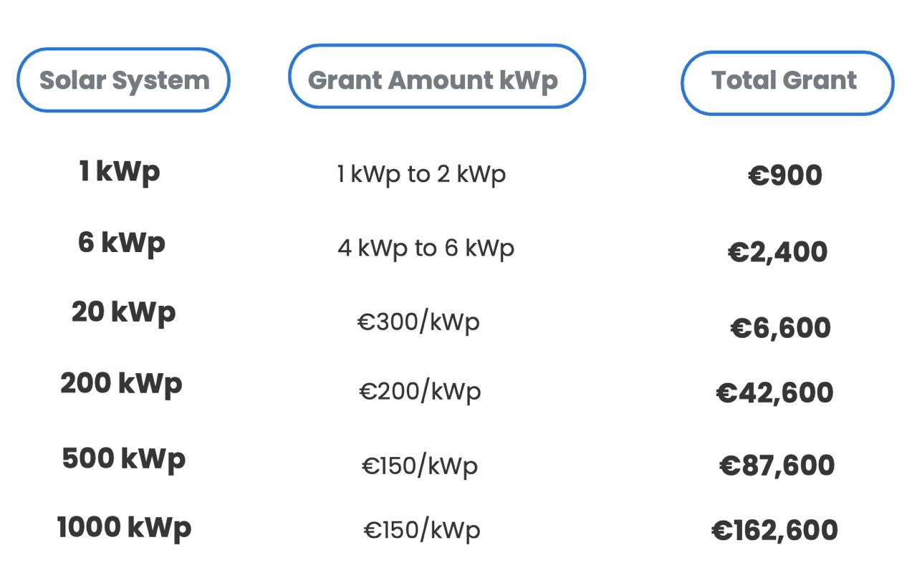The height and width of the screenshot is (588, 917).
Task: Click the Solar System header pill
Action: (x=123, y=80)
